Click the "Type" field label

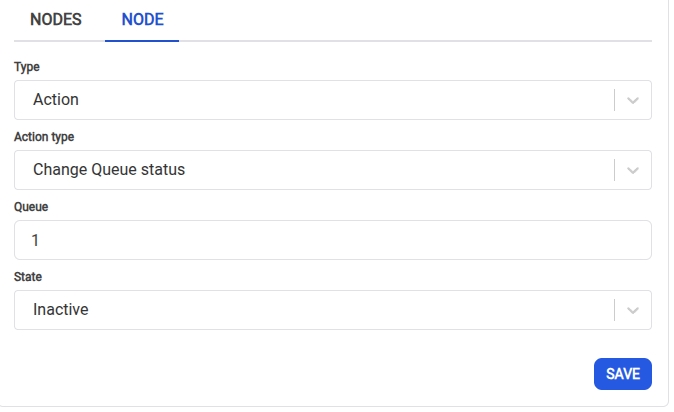pyautogui.click(x=27, y=67)
